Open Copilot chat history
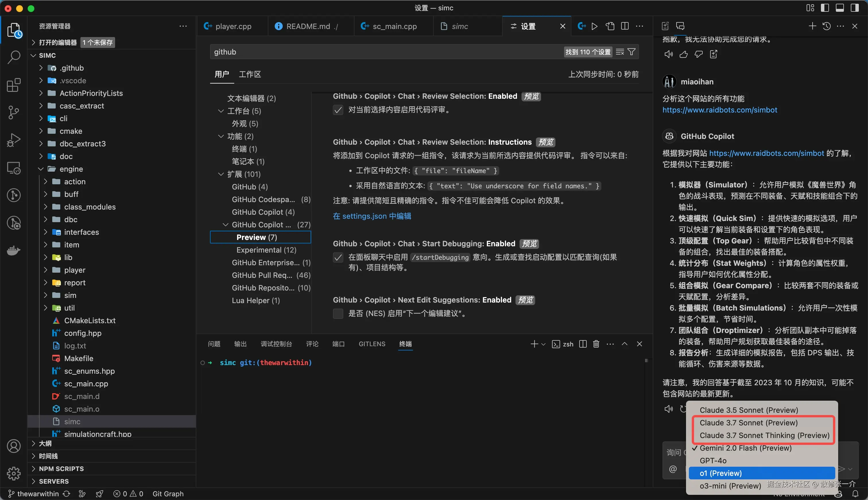The width and height of the screenshot is (868, 500). pos(826,26)
